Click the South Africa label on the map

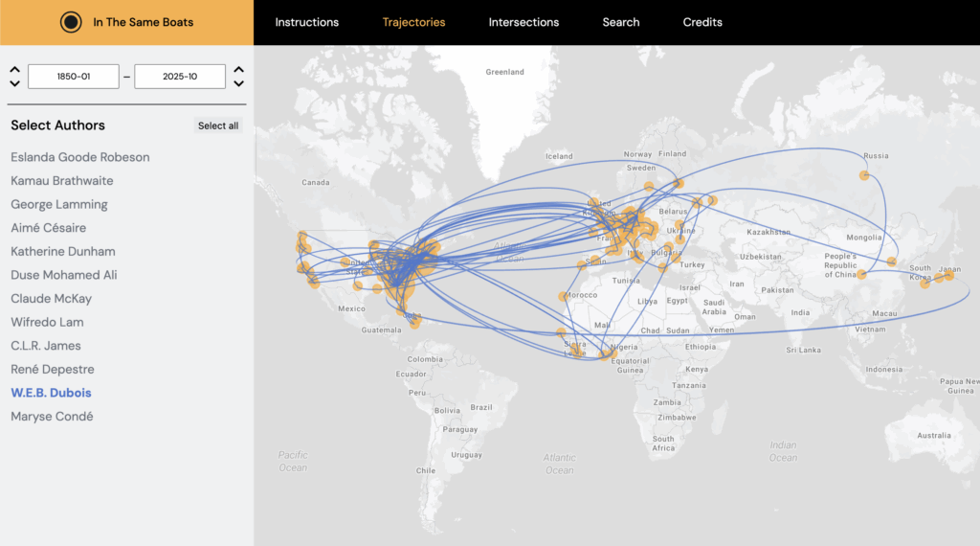(x=663, y=444)
